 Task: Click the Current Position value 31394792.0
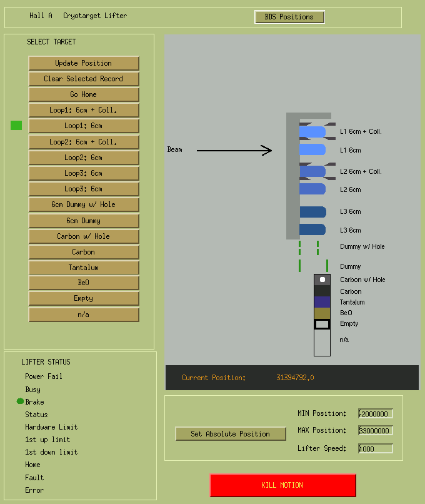click(x=295, y=378)
